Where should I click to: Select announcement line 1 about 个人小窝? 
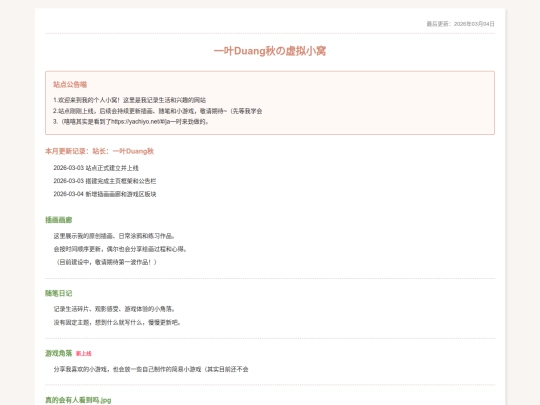(129, 100)
